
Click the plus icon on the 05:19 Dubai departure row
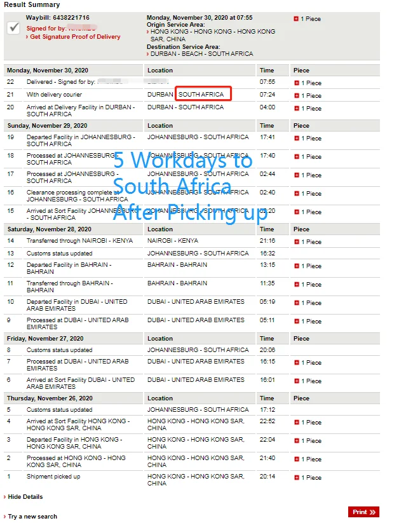296,303
